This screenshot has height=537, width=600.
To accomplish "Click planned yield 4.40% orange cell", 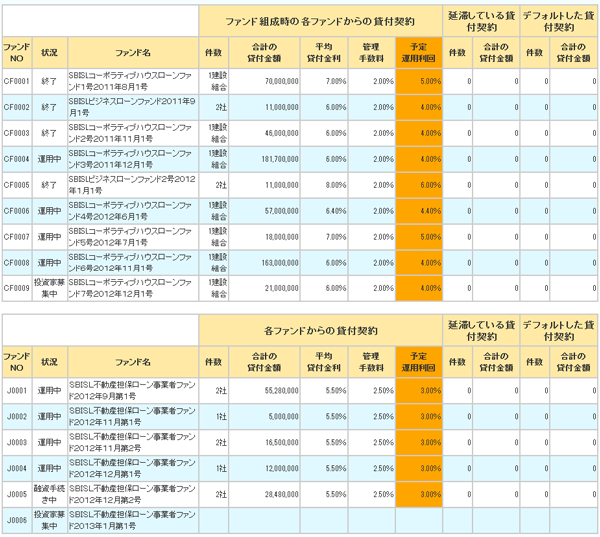I will (419, 211).
